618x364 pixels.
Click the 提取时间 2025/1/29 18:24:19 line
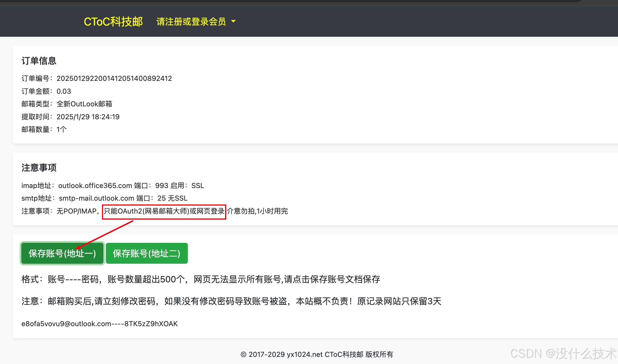click(70, 117)
